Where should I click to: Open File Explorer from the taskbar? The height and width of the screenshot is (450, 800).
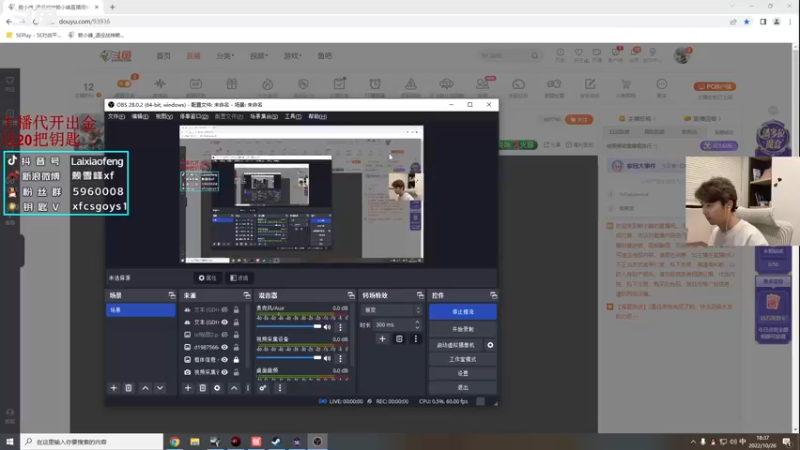point(195,442)
